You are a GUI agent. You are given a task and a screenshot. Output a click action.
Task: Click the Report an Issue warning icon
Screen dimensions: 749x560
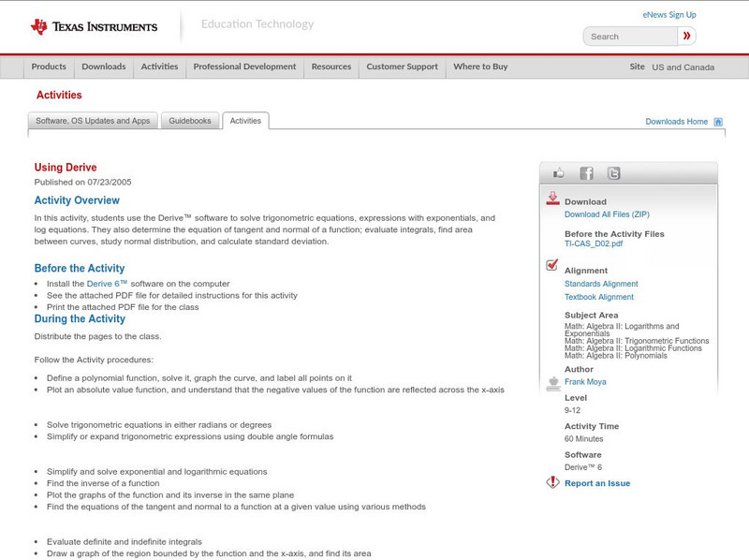coord(552,482)
